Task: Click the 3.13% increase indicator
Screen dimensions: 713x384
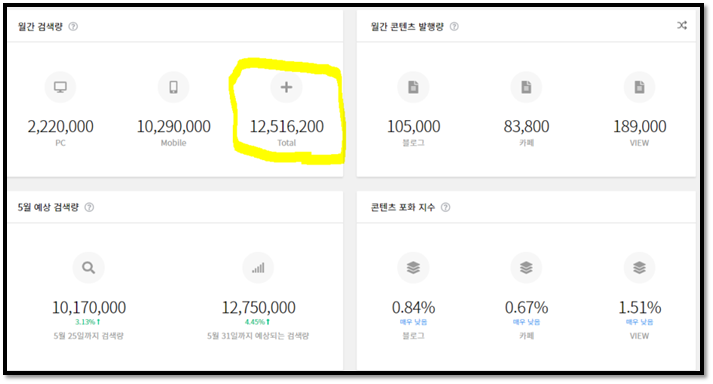Action: pos(88,322)
